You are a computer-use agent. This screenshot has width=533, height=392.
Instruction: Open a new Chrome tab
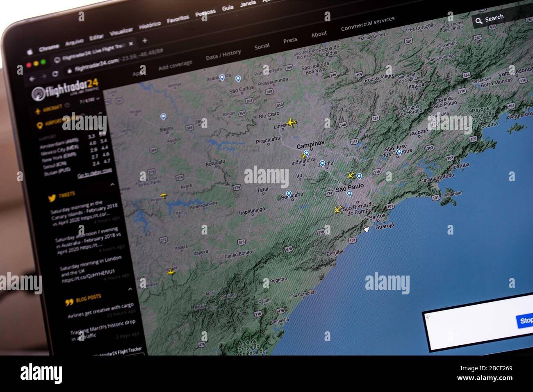pos(144,40)
